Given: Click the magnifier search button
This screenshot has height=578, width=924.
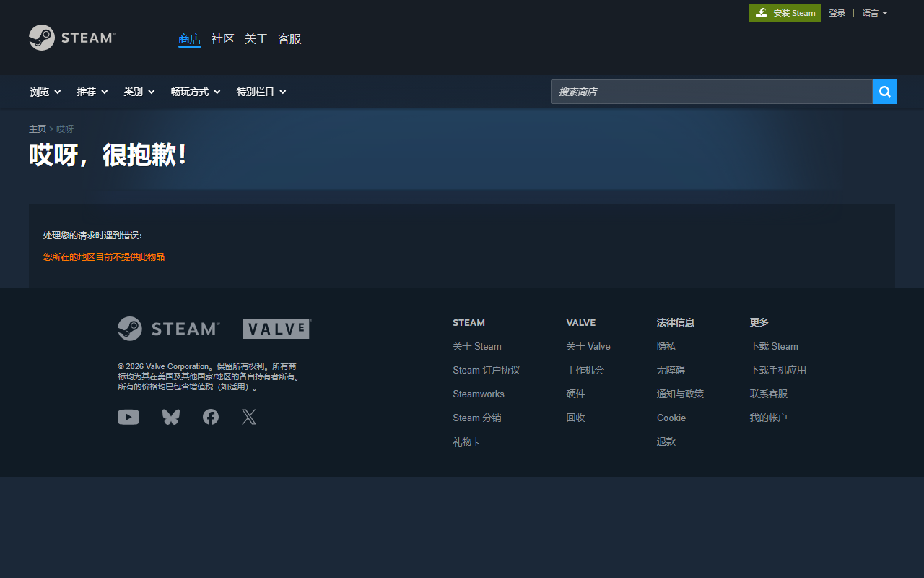Looking at the screenshot, I should (x=885, y=92).
